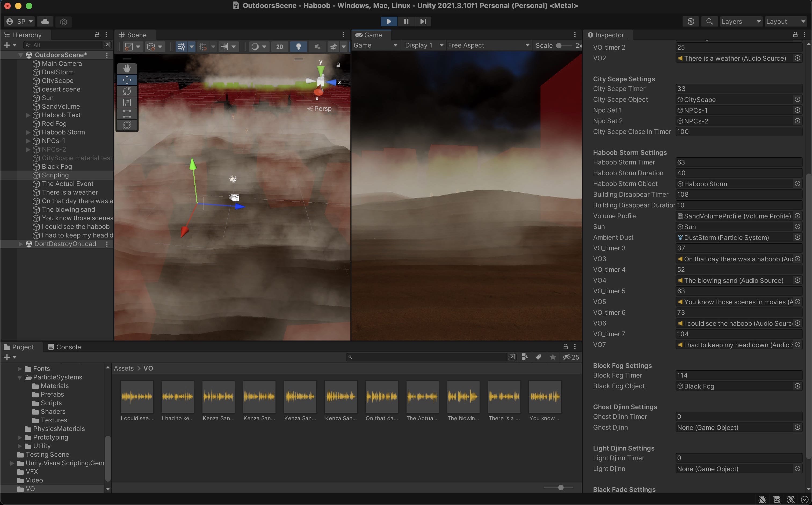The height and width of the screenshot is (505, 812).
Task: Select the Scale tool in Scene
Action: [127, 103]
